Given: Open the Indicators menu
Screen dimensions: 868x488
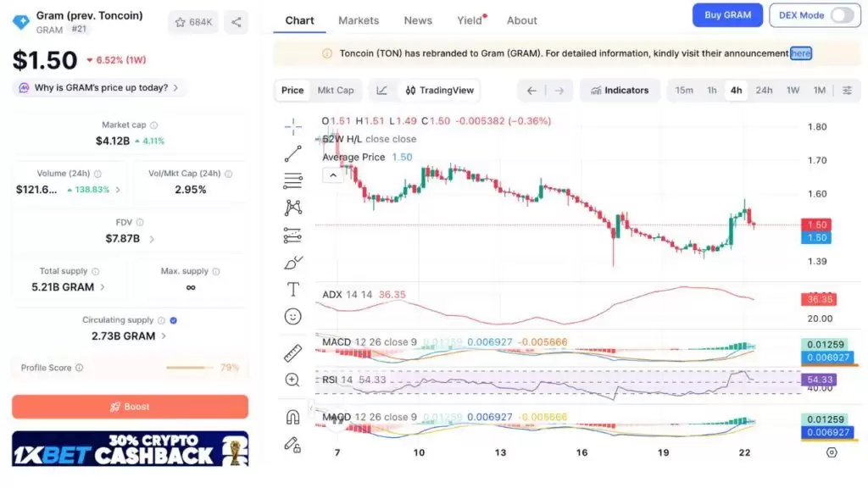Looking at the screenshot, I should [620, 90].
